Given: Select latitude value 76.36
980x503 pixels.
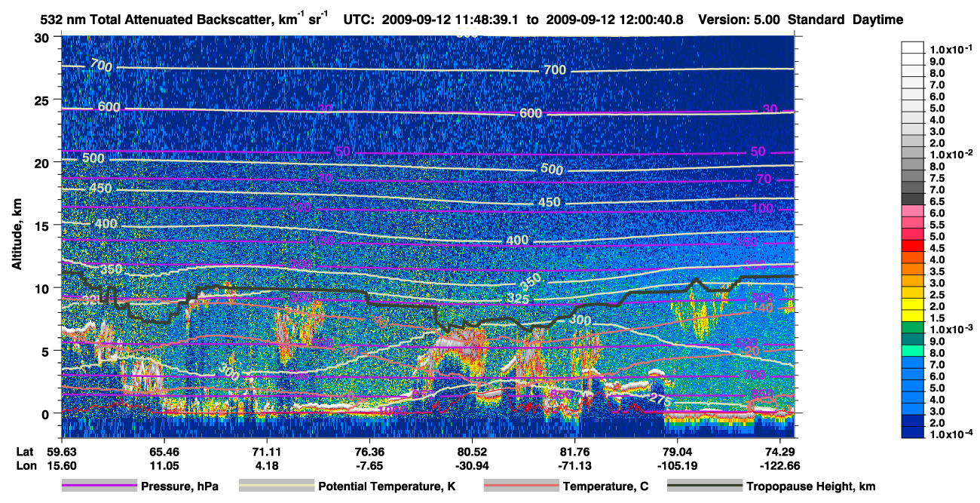Looking at the screenshot, I should tap(368, 452).
